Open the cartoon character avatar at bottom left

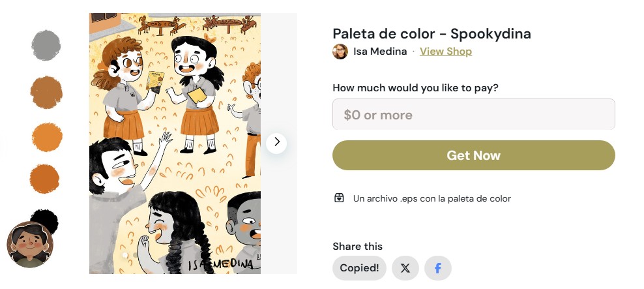click(x=29, y=245)
